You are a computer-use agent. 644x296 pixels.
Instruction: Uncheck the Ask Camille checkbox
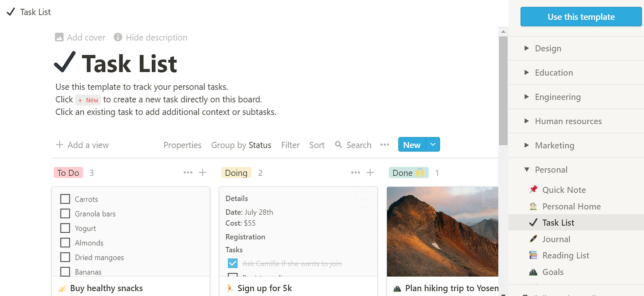click(233, 263)
